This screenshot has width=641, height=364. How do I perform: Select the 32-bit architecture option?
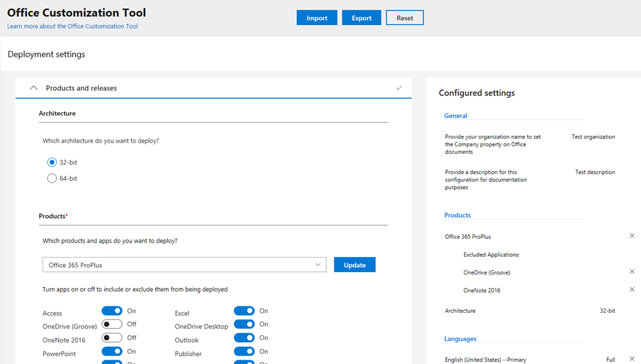[52, 162]
